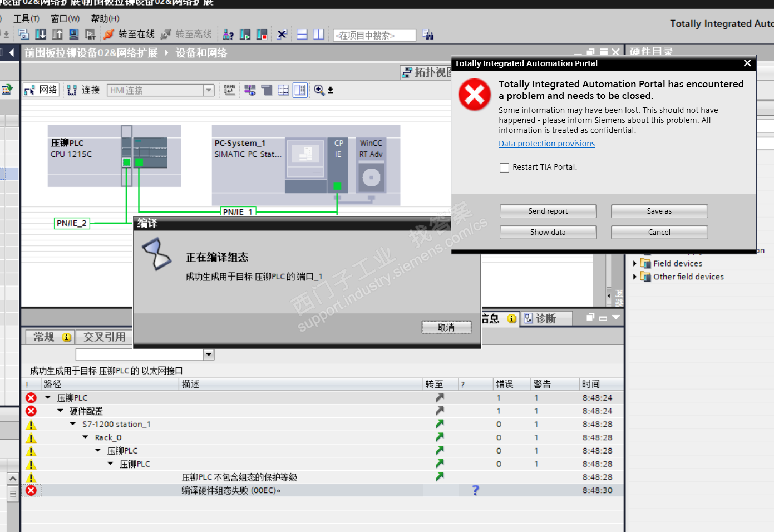Click the Compile toolbar icon

point(24,35)
